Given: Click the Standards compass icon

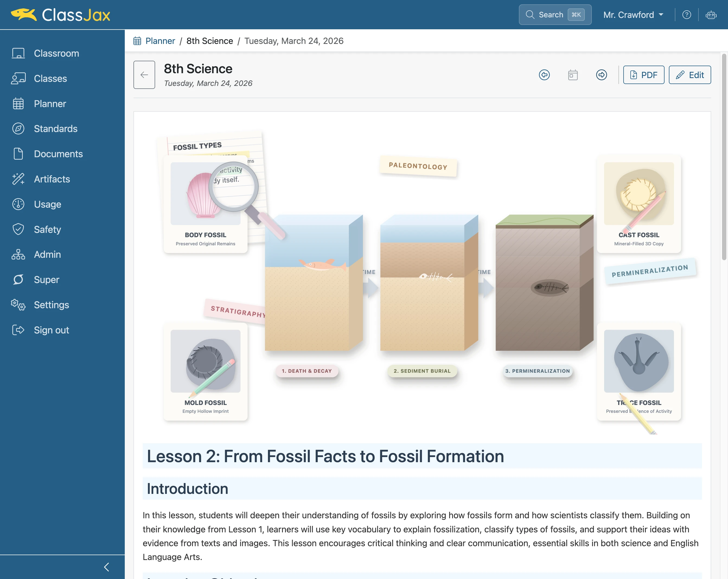Looking at the screenshot, I should coord(18,128).
